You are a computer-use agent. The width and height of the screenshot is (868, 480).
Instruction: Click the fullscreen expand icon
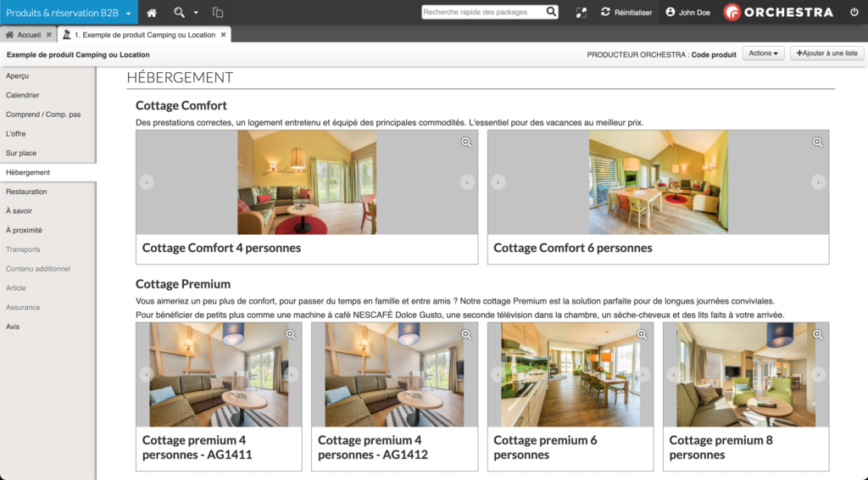(581, 13)
